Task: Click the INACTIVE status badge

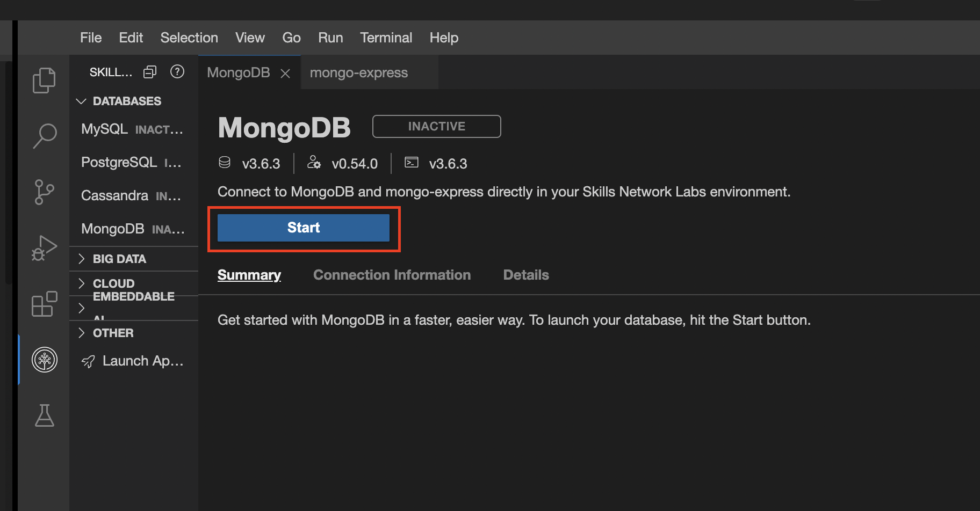Action: [x=437, y=126]
